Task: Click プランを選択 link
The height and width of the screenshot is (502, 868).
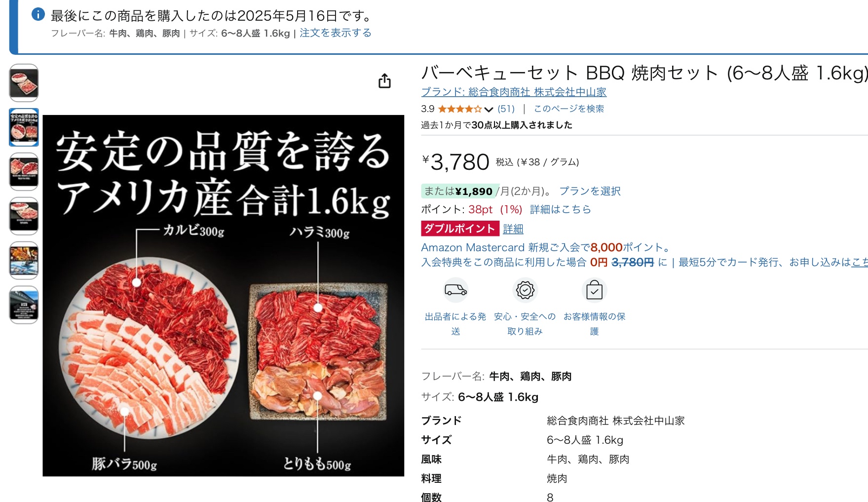Action: tap(590, 191)
